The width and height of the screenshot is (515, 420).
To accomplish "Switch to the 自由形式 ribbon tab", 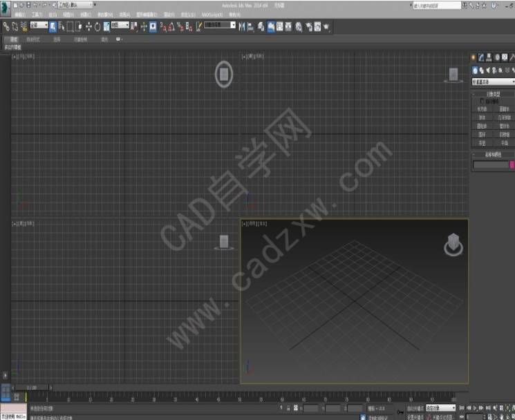I will click(33, 39).
